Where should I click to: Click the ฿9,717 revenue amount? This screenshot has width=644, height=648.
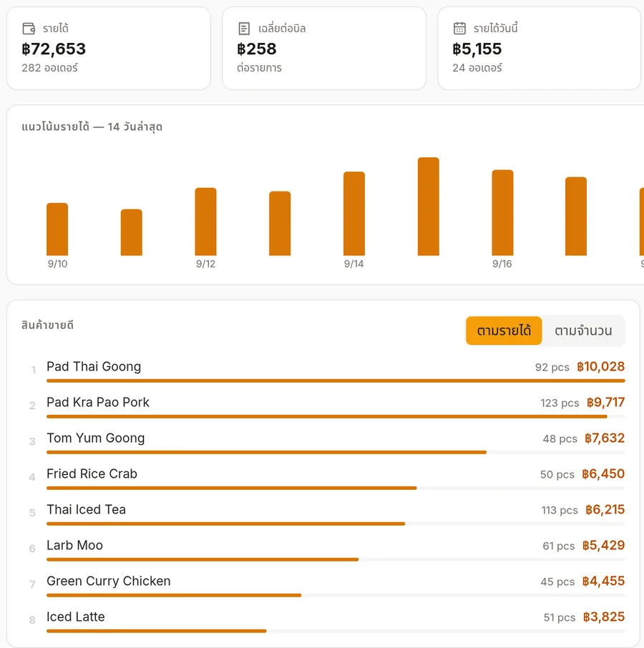[x=605, y=402]
